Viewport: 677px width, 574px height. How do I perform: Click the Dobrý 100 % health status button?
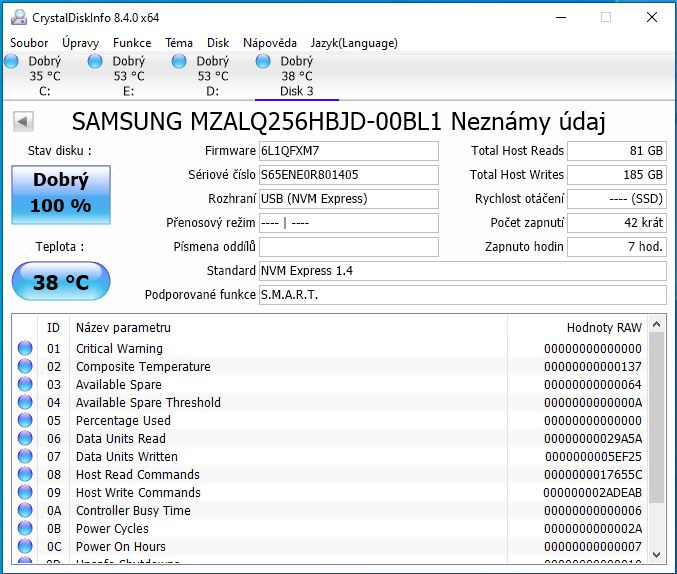(x=61, y=194)
